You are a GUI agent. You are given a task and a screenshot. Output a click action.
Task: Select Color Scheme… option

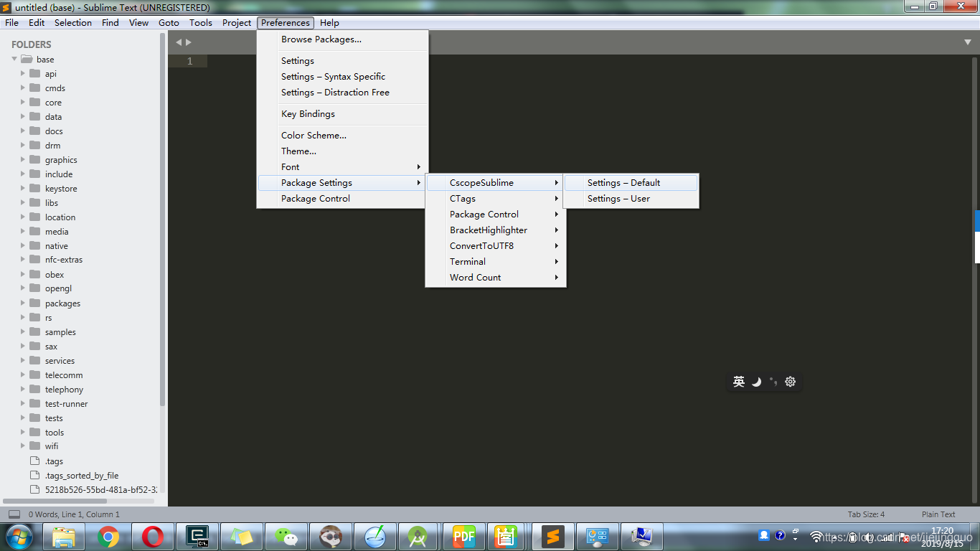click(x=343, y=136)
